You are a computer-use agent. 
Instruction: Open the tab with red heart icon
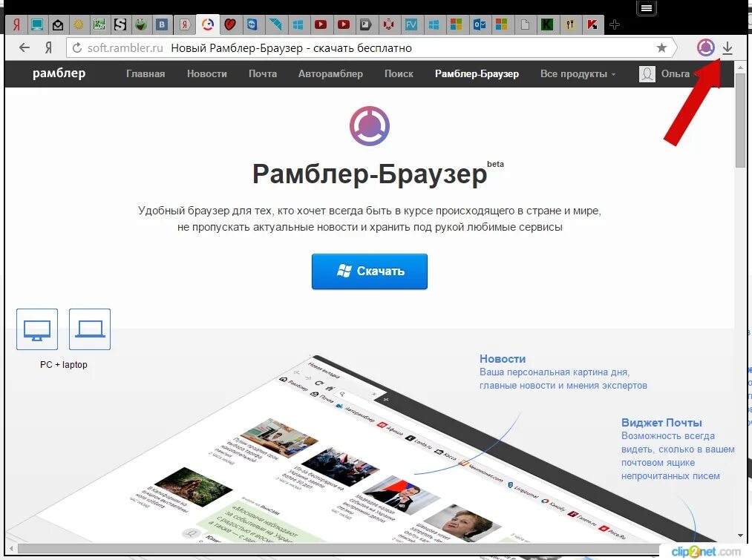(x=230, y=24)
